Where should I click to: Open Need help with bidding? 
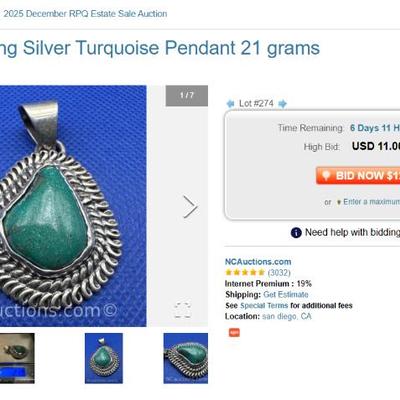[352, 232]
